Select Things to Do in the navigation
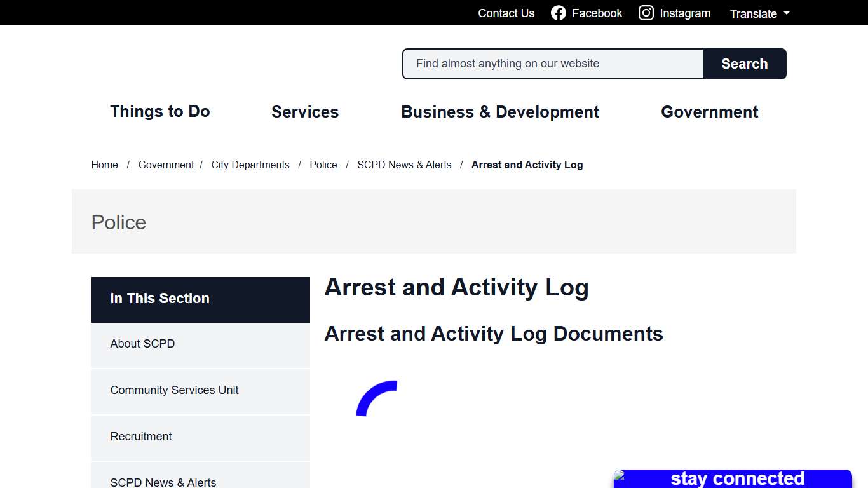This screenshot has width=868, height=488. coord(159,112)
